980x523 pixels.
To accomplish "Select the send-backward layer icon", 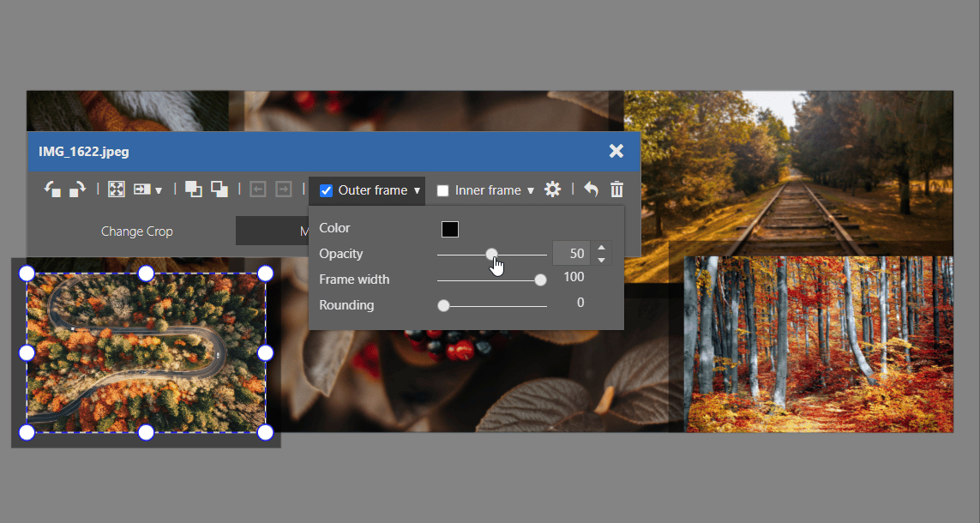I will [219, 189].
